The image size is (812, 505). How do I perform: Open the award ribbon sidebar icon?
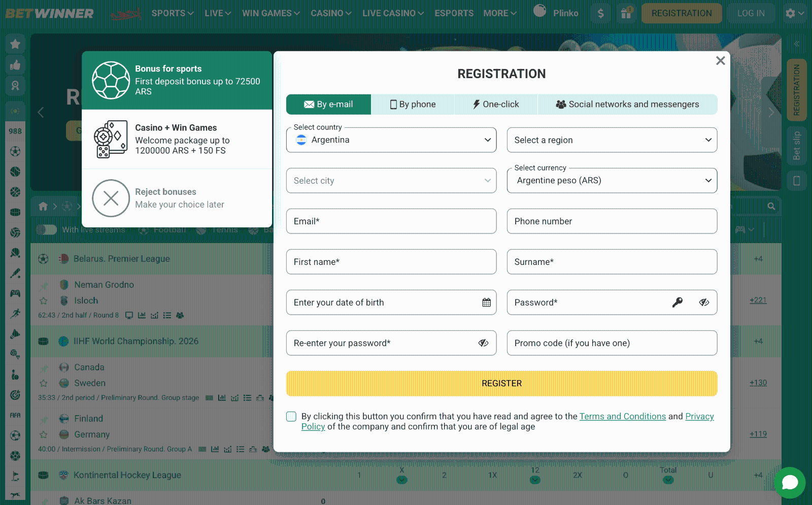[x=15, y=85]
